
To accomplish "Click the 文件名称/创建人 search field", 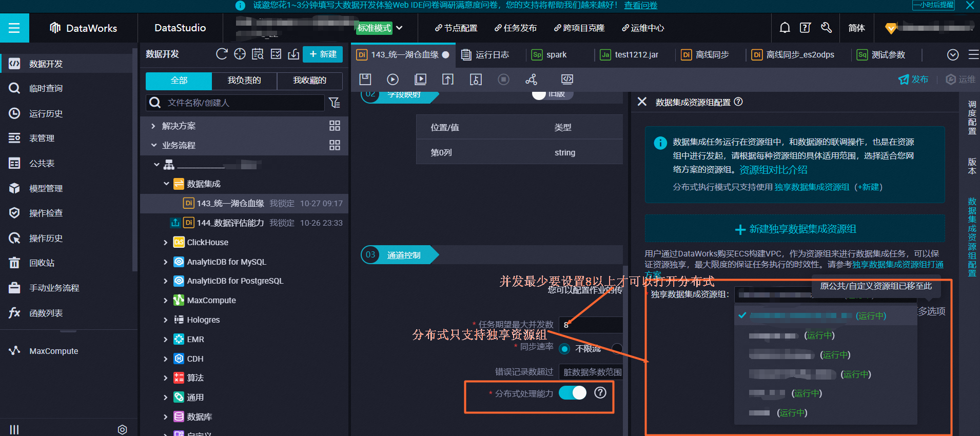I will tap(236, 103).
